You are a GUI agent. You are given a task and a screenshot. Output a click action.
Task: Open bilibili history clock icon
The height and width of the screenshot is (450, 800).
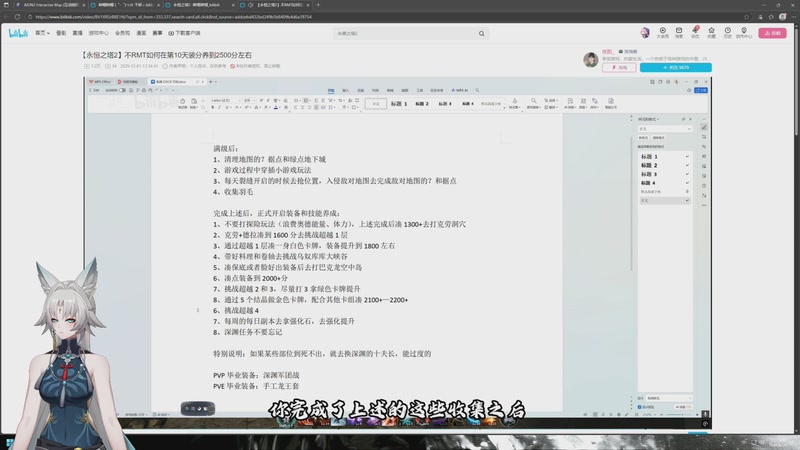coord(728,33)
